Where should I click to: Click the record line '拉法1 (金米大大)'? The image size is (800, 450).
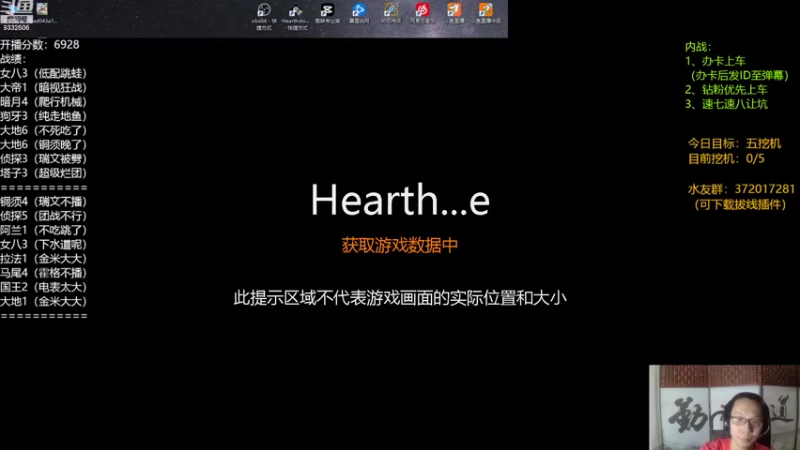coord(43,259)
